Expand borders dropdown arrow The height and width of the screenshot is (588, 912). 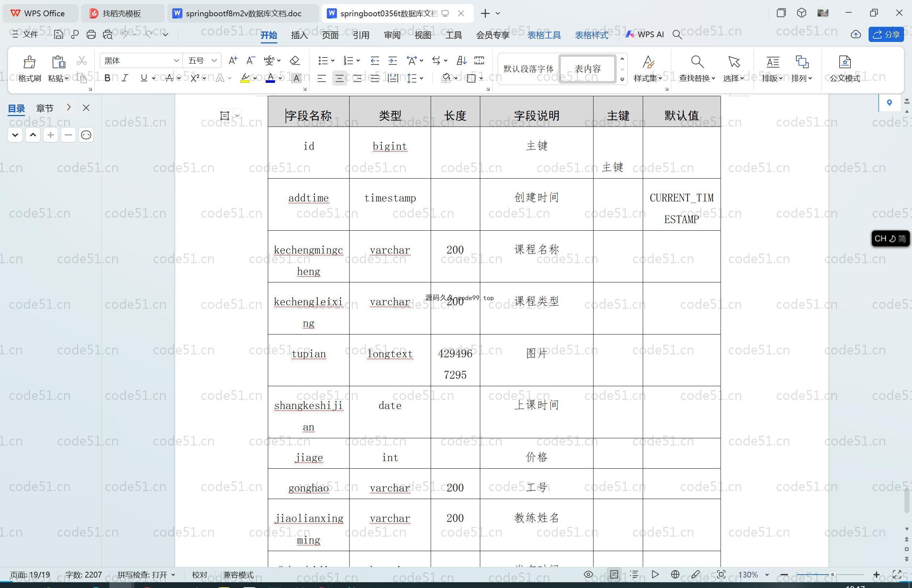coord(481,78)
